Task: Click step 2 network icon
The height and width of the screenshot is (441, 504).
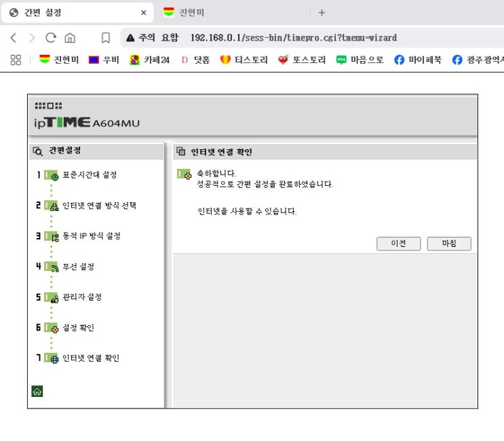Action: pyautogui.click(x=52, y=206)
